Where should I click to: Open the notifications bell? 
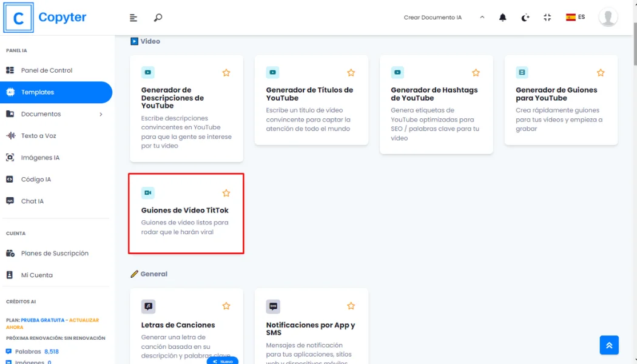tap(502, 18)
